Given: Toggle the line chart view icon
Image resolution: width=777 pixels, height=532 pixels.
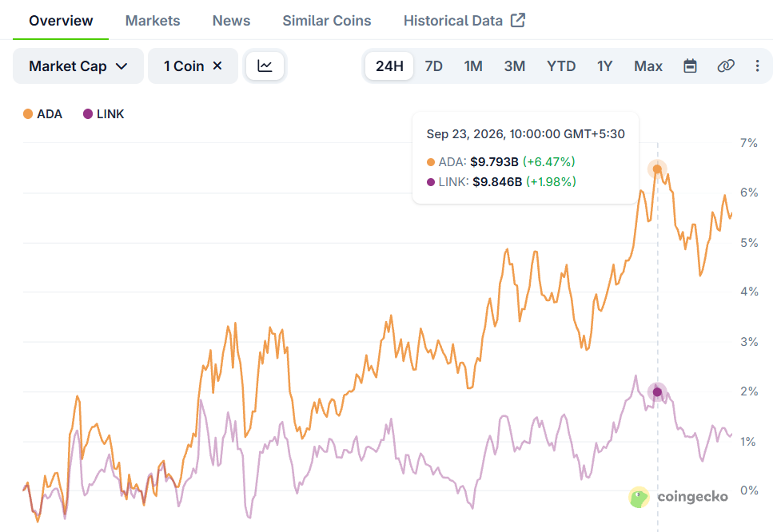Looking at the screenshot, I should (265, 66).
